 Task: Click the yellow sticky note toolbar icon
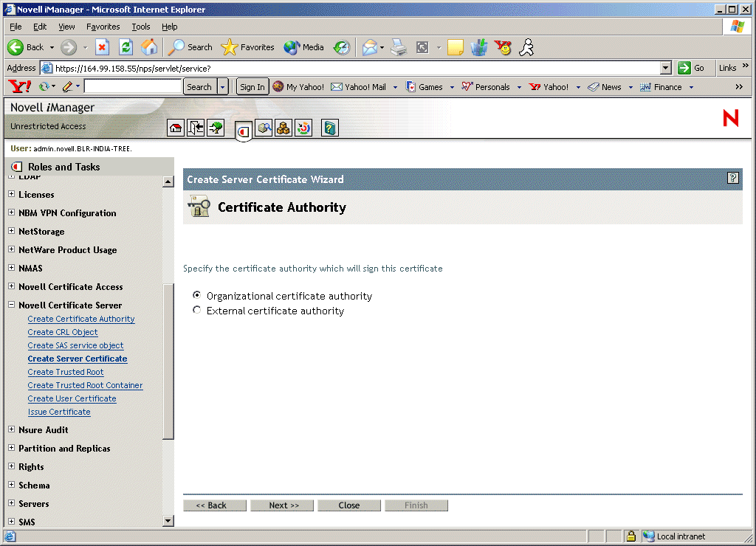coord(455,47)
